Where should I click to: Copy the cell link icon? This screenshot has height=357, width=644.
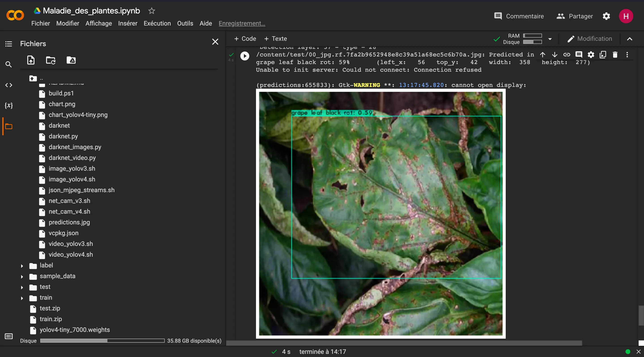pyautogui.click(x=567, y=55)
